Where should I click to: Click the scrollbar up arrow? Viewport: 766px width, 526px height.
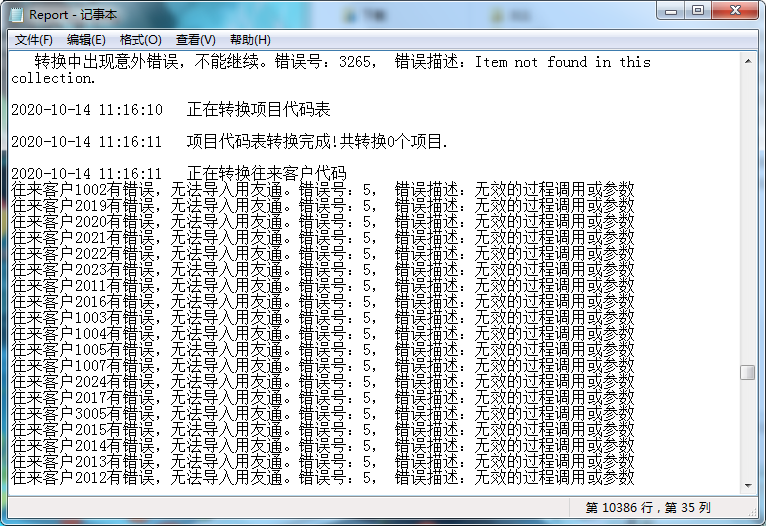[x=748, y=62]
